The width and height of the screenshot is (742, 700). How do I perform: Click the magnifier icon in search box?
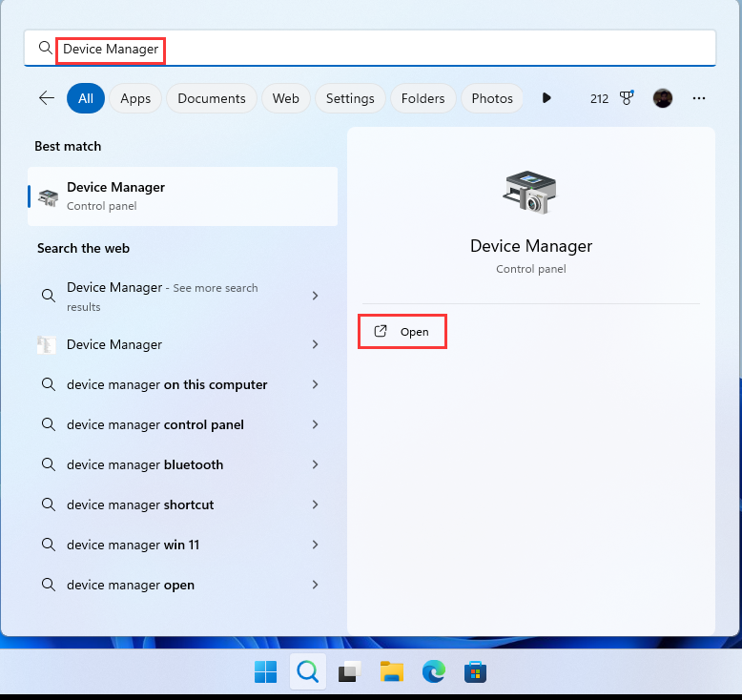46,48
